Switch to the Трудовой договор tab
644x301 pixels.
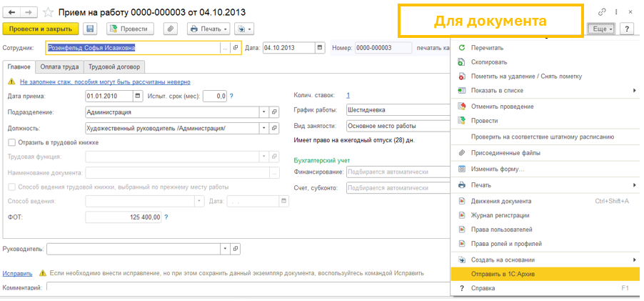tap(114, 66)
